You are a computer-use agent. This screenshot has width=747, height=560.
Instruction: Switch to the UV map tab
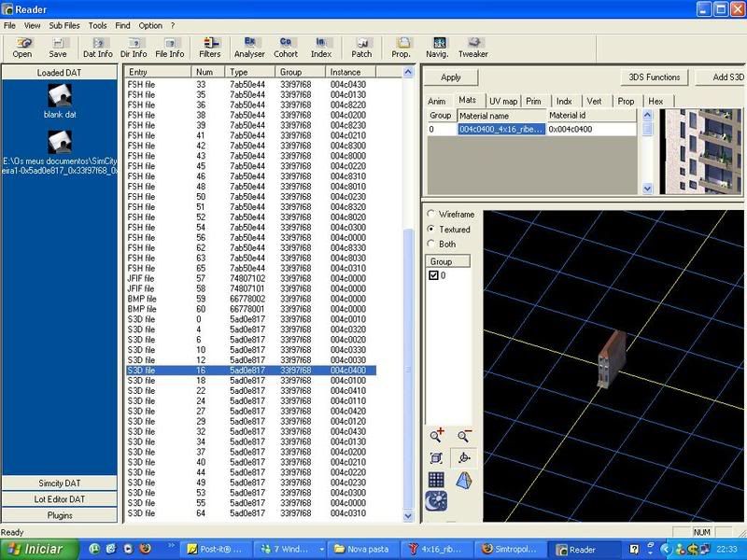[x=503, y=101]
